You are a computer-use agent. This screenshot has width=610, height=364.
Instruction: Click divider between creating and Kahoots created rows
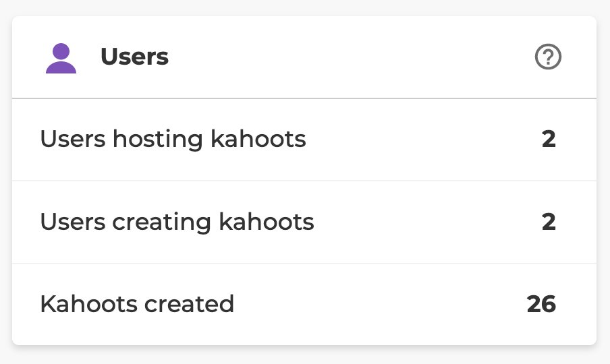pyautogui.click(x=304, y=263)
